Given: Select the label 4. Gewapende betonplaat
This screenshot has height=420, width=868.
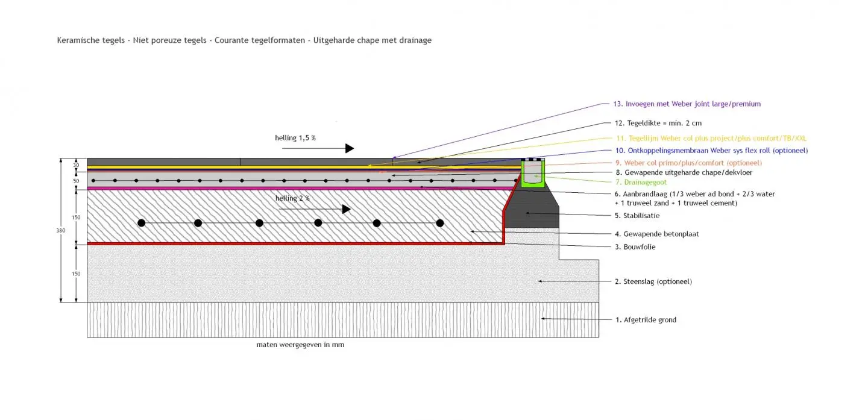Looking at the screenshot, I should pos(657,234).
